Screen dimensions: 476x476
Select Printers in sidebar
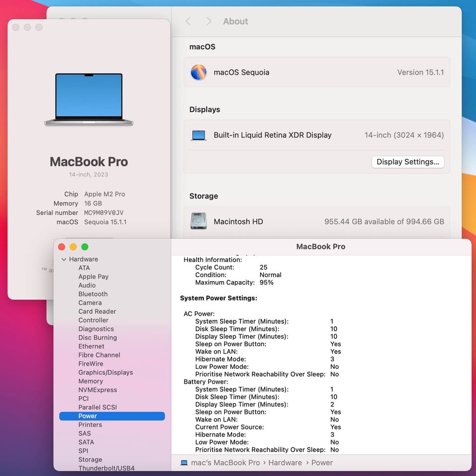pos(90,425)
